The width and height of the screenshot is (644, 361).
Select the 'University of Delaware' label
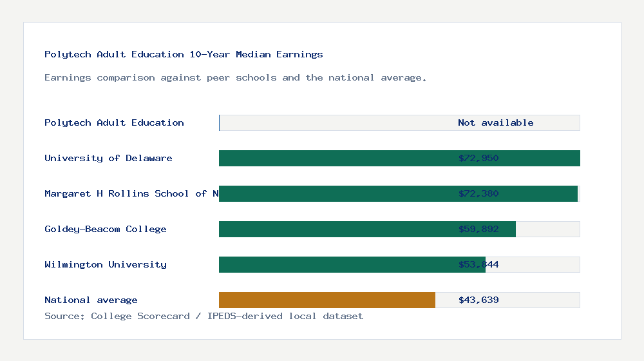click(x=108, y=159)
